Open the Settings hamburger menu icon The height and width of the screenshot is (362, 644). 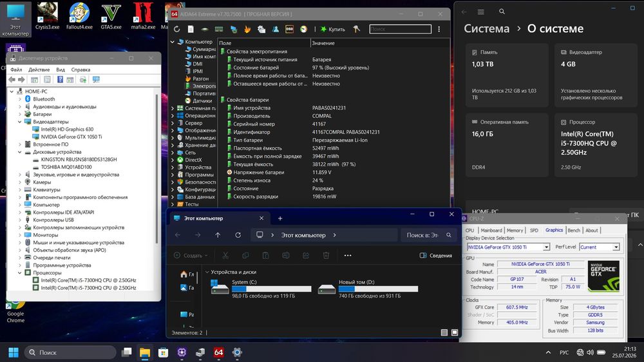tap(481, 12)
